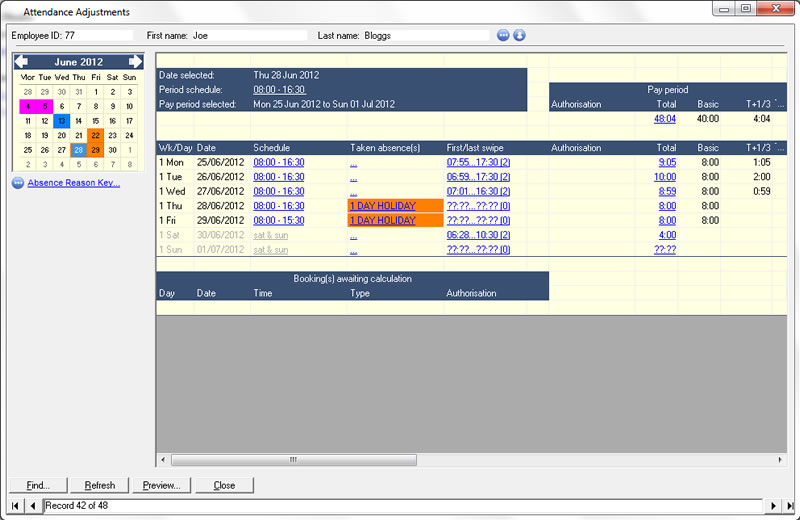Open the Preview... button
800x520 pixels.
(x=161, y=485)
